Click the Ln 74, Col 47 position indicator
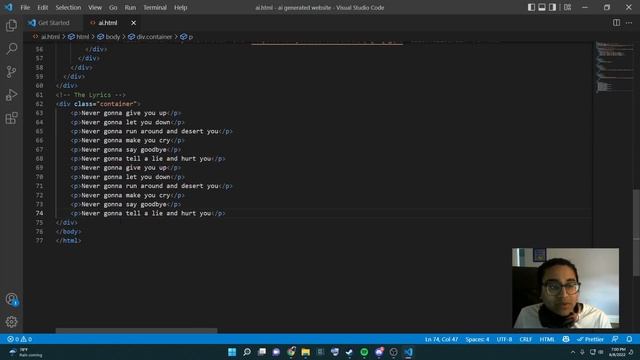Screen dimensions: 640x360 441,339
